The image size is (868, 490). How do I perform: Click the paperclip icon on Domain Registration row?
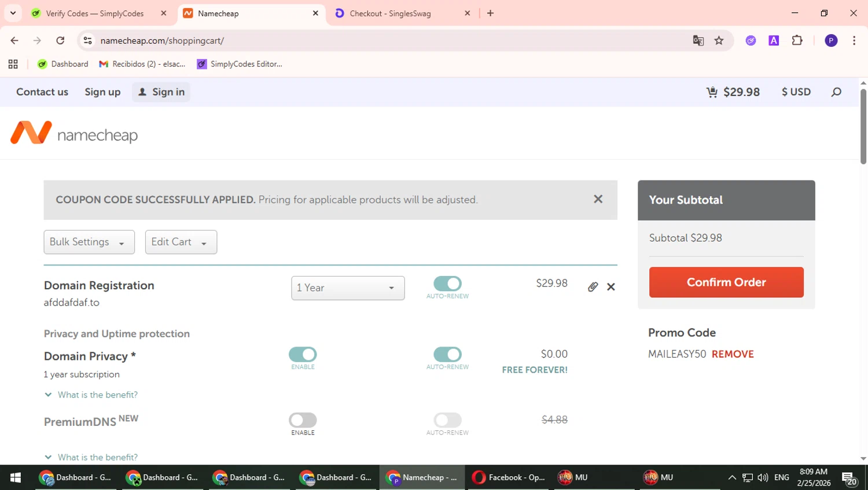(593, 287)
